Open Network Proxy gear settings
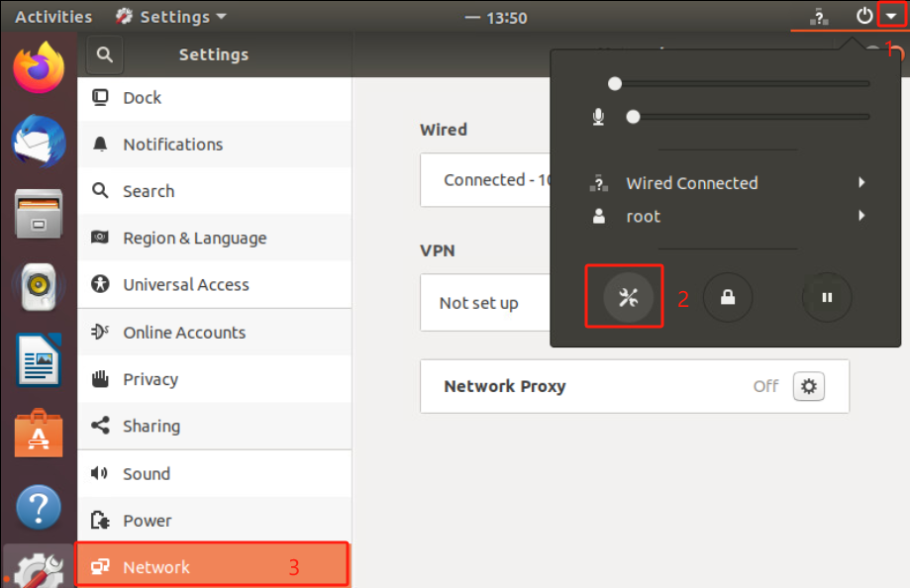The height and width of the screenshot is (588, 910). pyautogui.click(x=809, y=386)
